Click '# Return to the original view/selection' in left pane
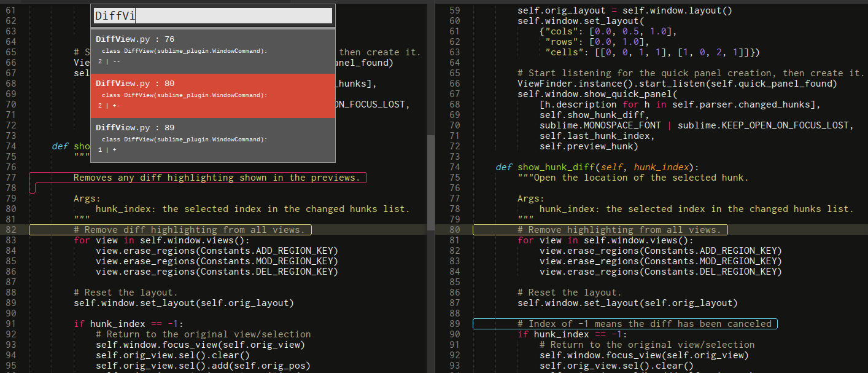 click(x=203, y=334)
